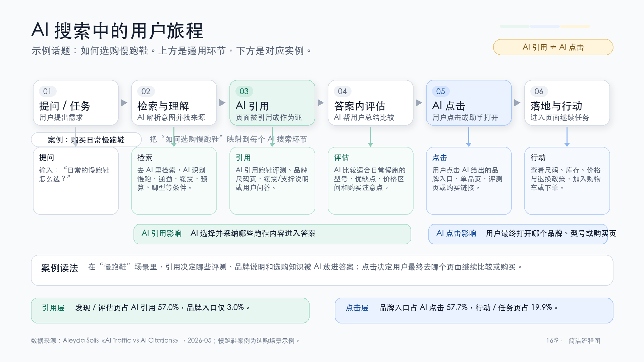Click the "案例读法" heading
This screenshot has width=644, height=362.
coord(60,268)
